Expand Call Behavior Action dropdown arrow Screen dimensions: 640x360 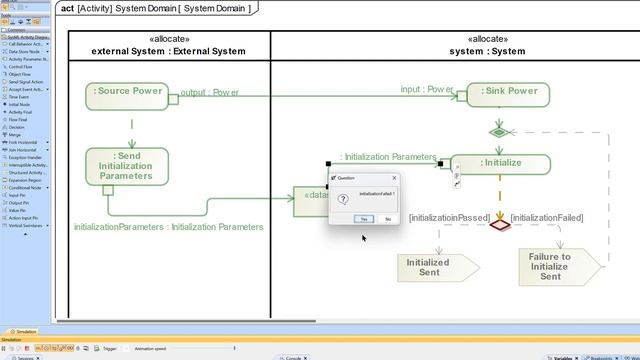(47, 44)
